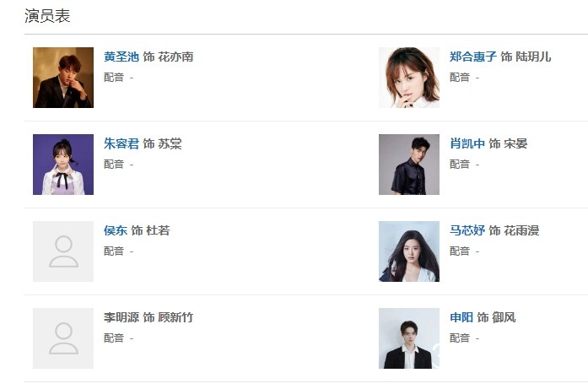Click role name 花亦南
588x389 pixels.
(x=175, y=57)
